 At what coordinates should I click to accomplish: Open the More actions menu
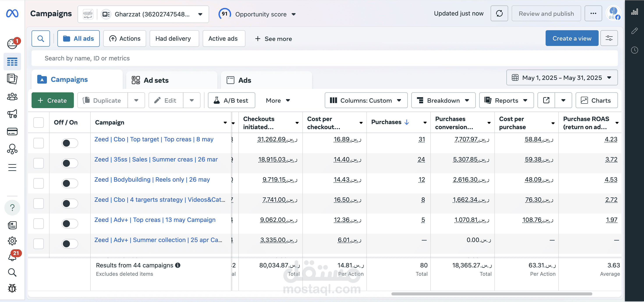[278, 100]
